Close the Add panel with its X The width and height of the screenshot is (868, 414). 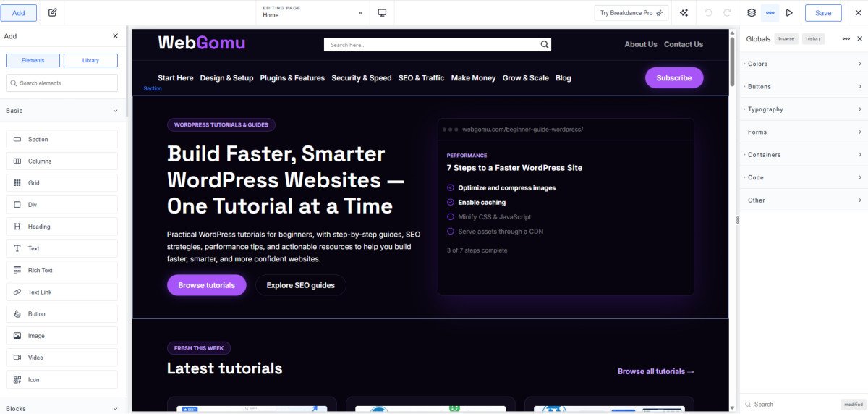point(115,36)
